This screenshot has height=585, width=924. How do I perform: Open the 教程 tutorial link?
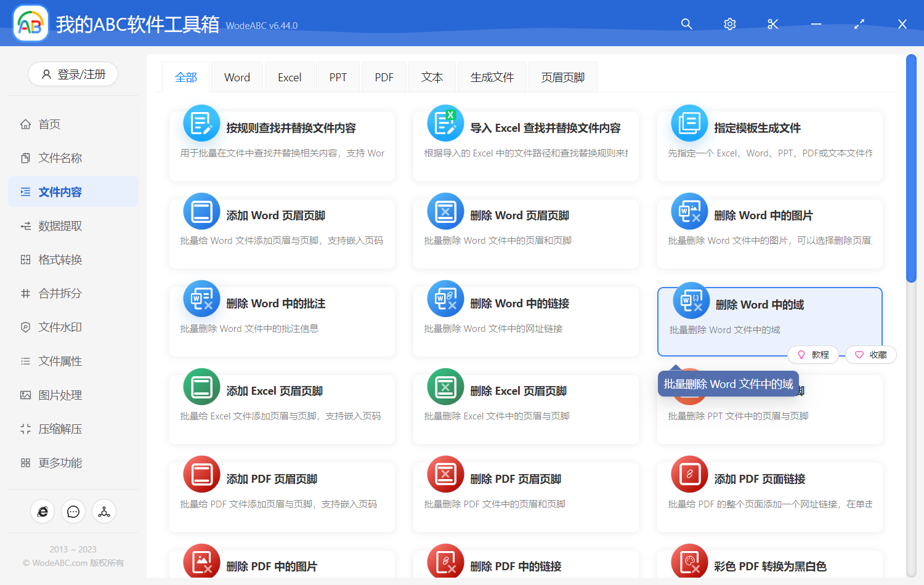(x=813, y=354)
